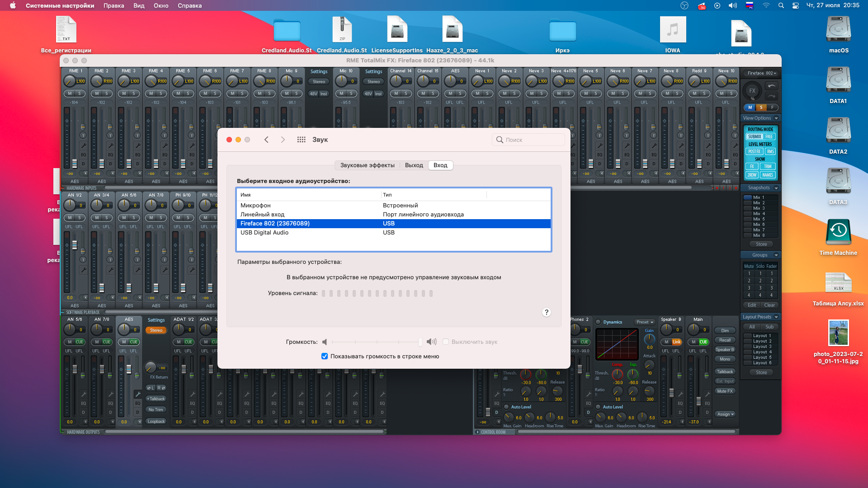The height and width of the screenshot is (488, 868).
Task: Switch to the Выход tab
Action: coord(414,165)
